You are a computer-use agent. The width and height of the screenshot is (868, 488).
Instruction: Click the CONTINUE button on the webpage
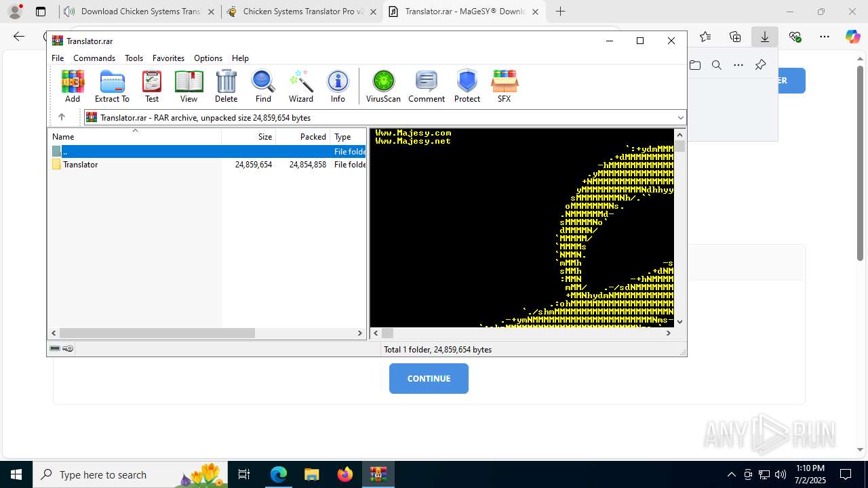click(x=429, y=378)
